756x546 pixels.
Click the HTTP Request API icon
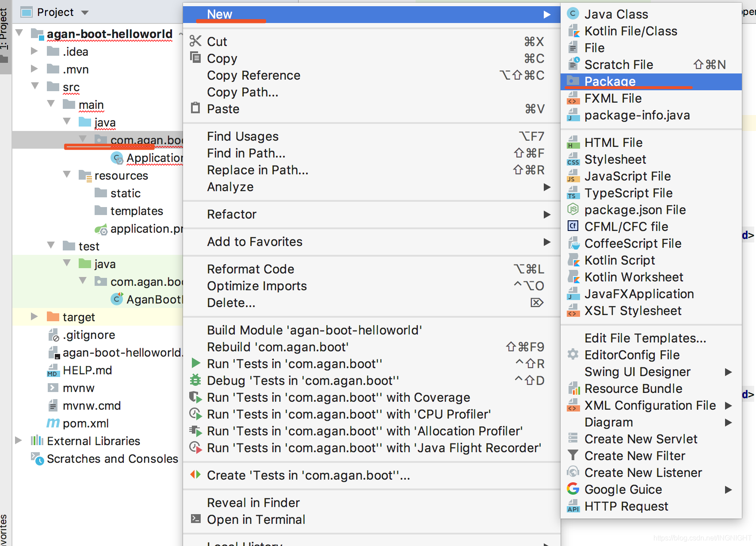tap(573, 506)
